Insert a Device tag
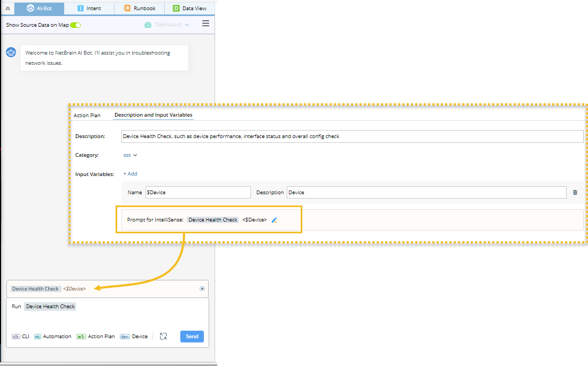 click(134, 337)
